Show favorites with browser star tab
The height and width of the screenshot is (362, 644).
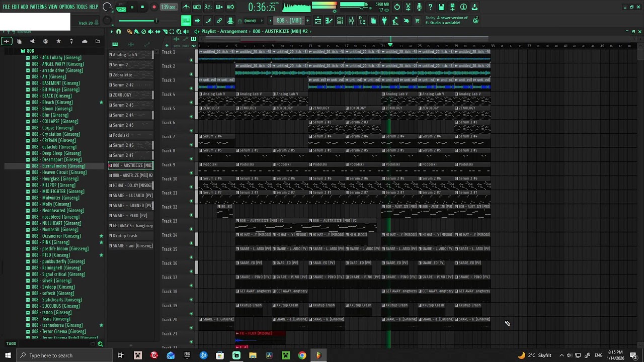coord(58,41)
